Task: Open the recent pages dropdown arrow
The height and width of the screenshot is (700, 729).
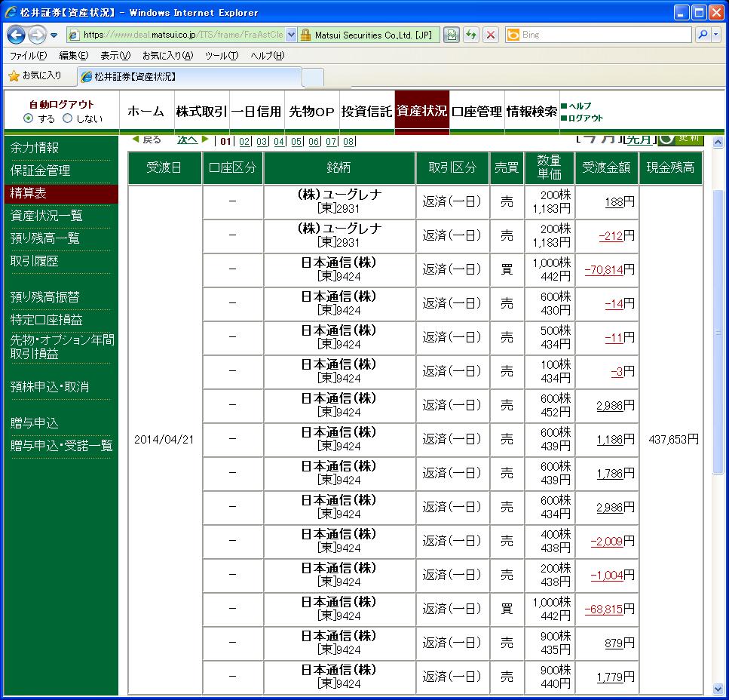Action: (x=54, y=35)
